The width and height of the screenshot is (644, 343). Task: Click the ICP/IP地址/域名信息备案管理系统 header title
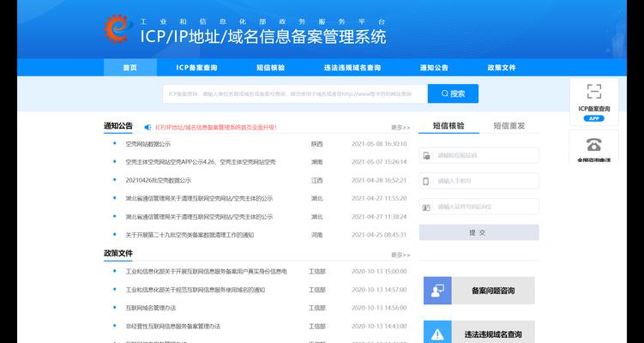tap(263, 37)
